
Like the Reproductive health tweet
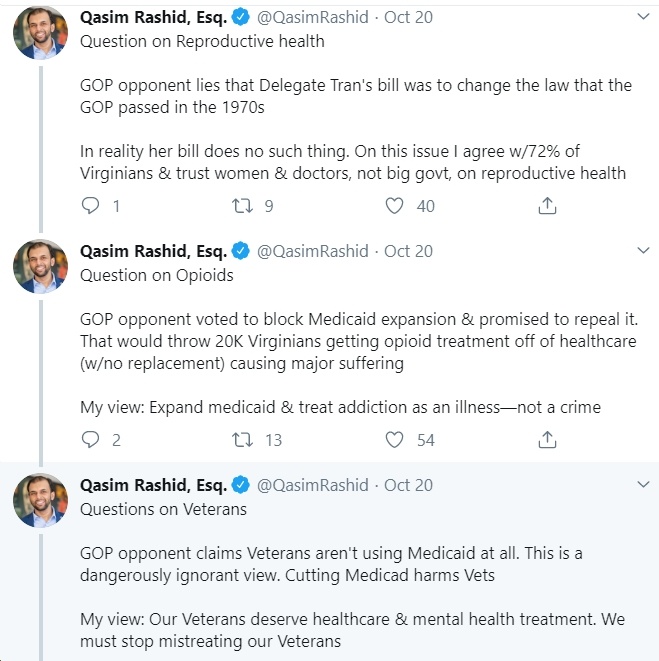(x=394, y=206)
